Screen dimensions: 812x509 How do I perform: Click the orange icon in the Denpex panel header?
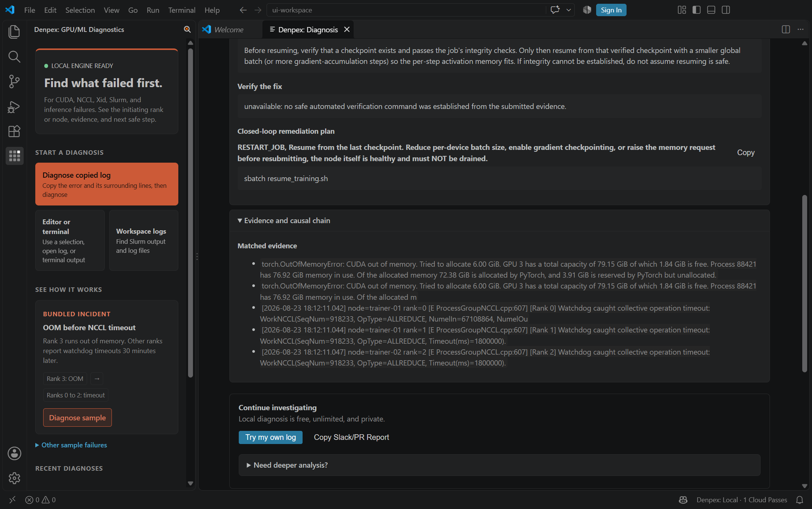tap(187, 29)
